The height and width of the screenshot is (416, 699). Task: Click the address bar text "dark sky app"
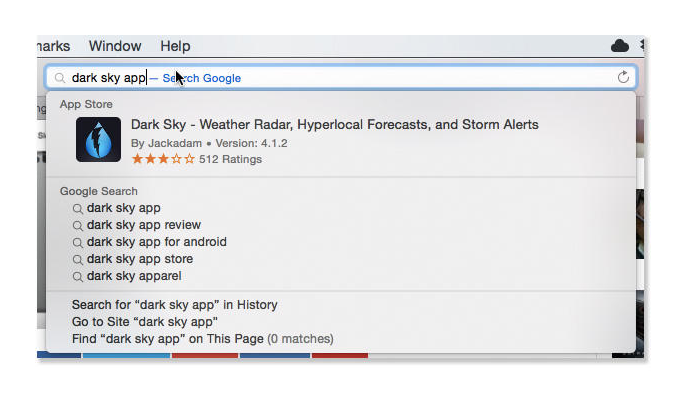click(x=108, y=78)
